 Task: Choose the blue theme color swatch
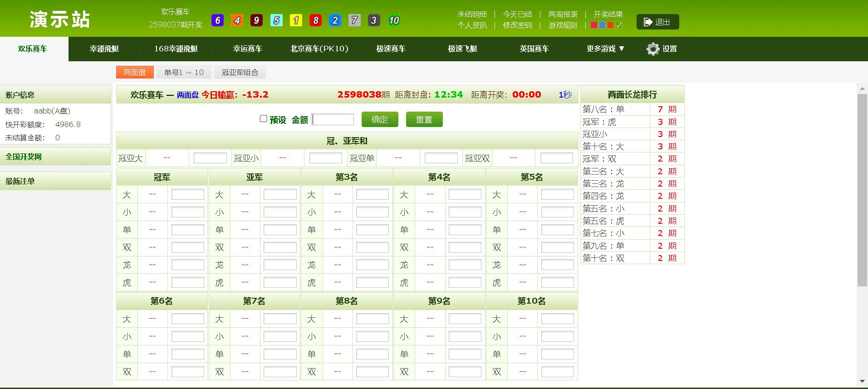pos(602,25)
